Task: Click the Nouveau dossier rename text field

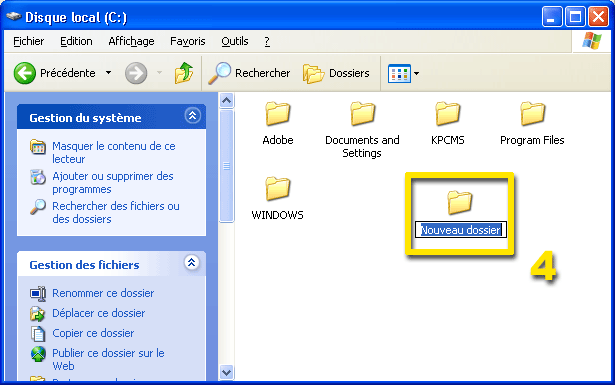Action: 460,230
